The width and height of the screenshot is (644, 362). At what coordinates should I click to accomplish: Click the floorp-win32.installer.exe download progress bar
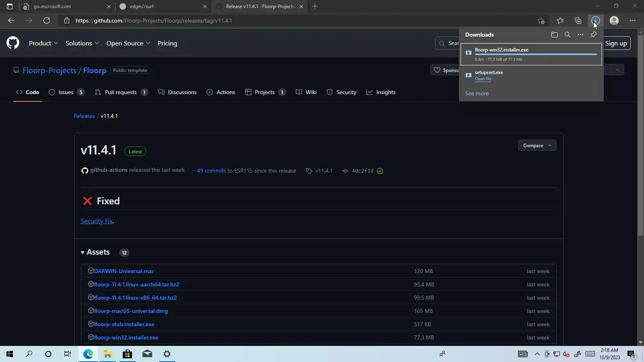[x=536, y=54]
